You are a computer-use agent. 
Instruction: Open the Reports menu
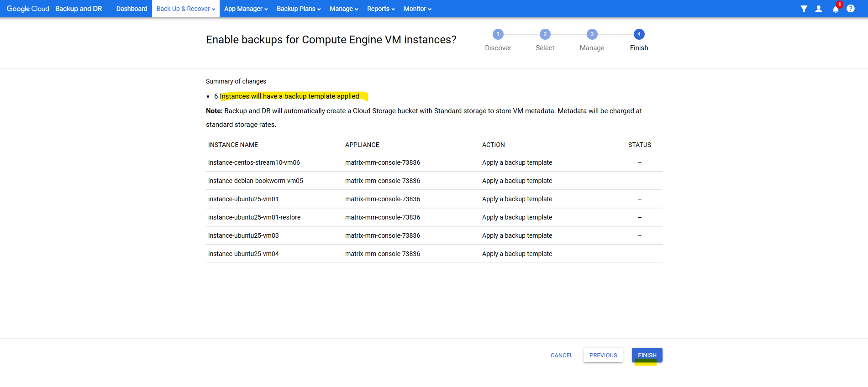381,9
